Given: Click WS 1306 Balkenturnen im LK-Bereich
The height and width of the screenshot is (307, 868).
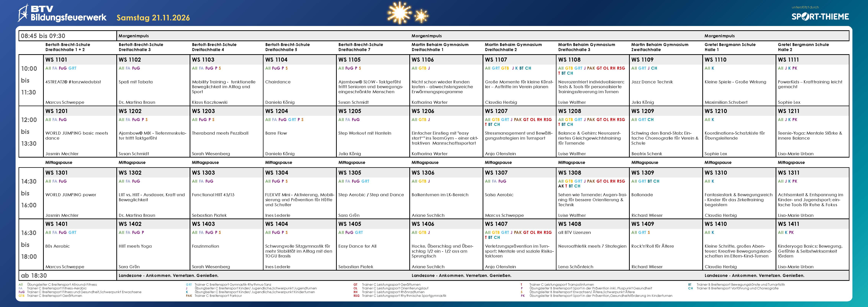Looking at the screenshot, I should tap(440, 195).
